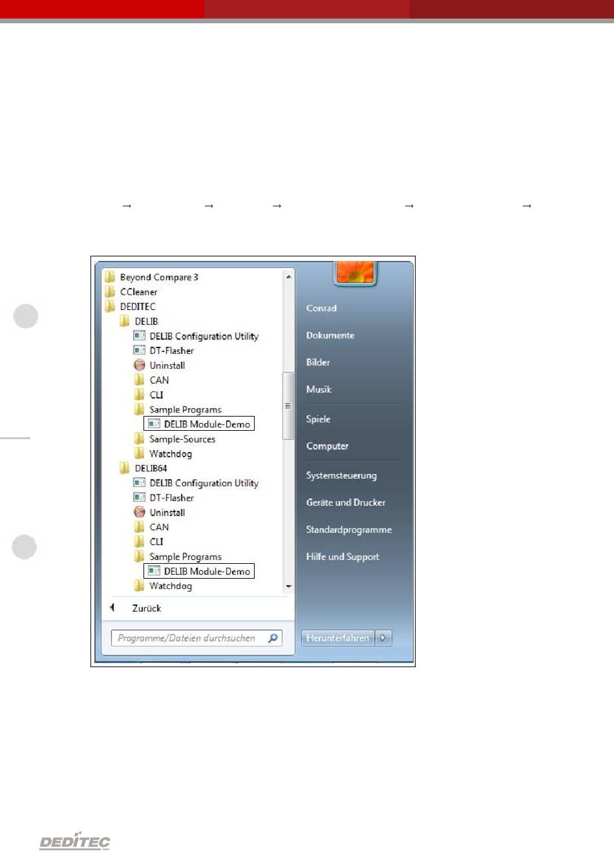This screenshot has height=868, width=614.
Task: Open the CLI folder under DELIB
Action: pos(149,395)
